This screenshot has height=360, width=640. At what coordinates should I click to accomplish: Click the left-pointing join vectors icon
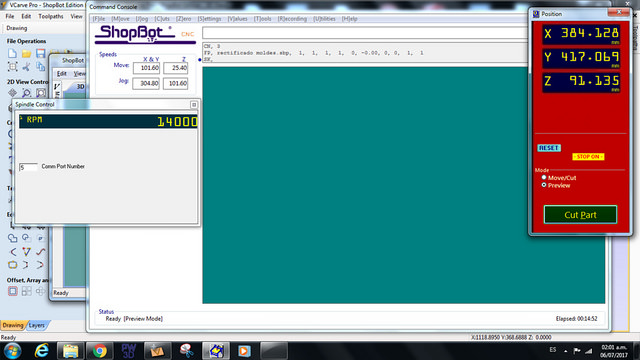pyautogui.click(x=13, y=251)
